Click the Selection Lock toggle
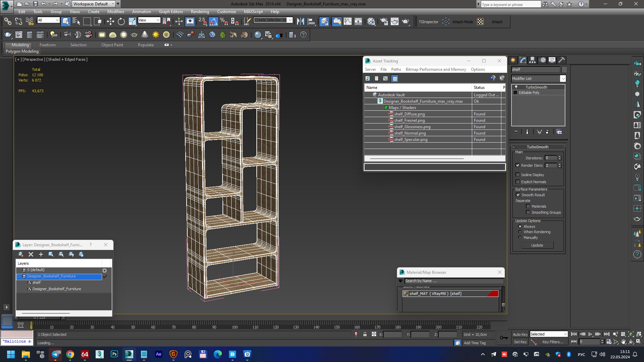Image resolution: width=644 pixels, height=362 pixels. 365,334
